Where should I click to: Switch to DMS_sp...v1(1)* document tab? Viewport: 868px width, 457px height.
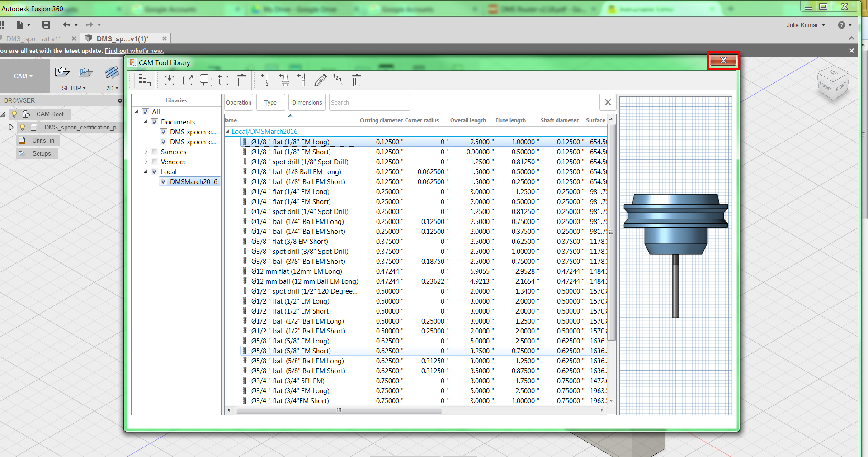[123, 39]
